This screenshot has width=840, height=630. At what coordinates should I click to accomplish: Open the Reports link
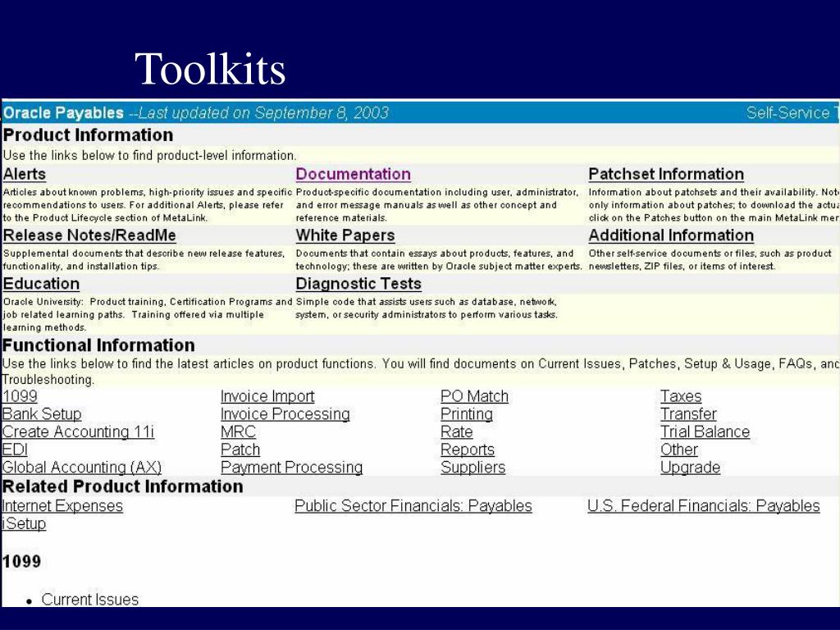[467, 450]
